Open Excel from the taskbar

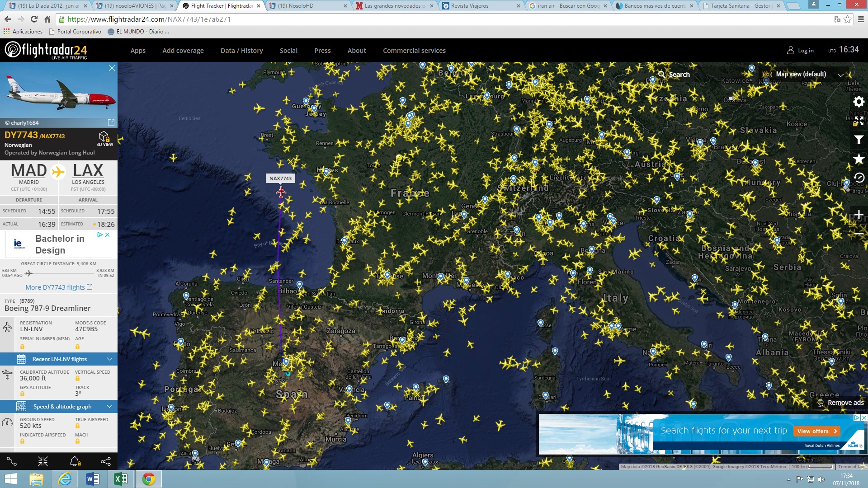tap(121, 479)
